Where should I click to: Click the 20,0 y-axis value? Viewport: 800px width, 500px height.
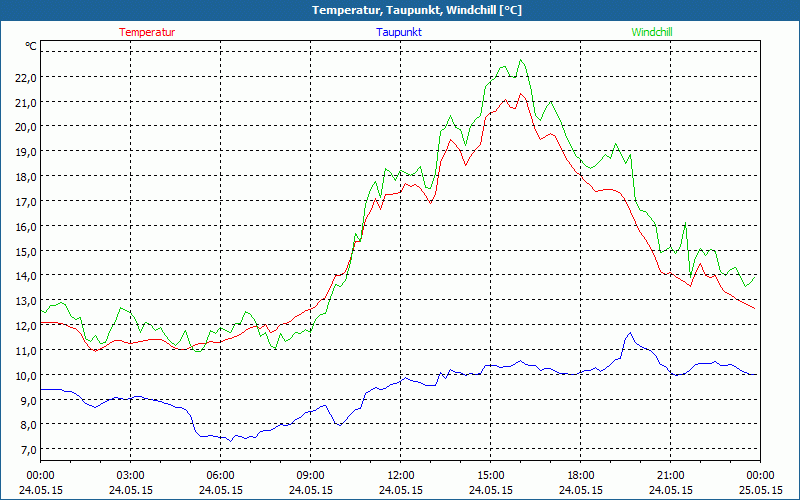pyautogui.click(x=27, y=127)
